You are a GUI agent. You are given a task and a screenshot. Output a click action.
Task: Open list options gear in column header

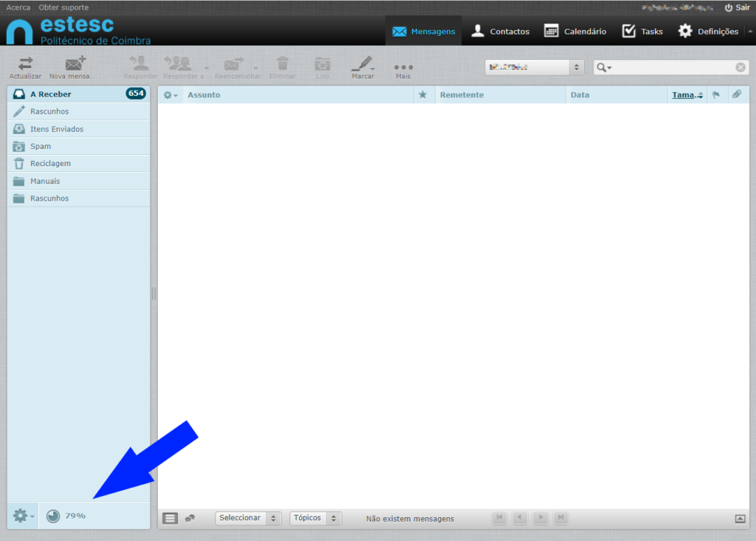pos(171,95)
